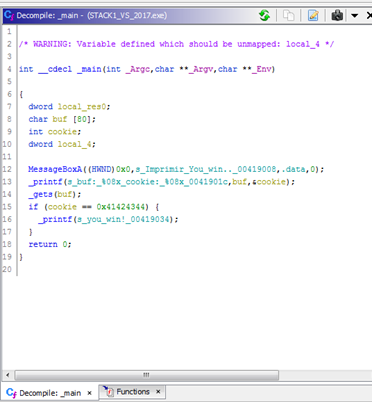Open the export/edit notepad icon

coord(313,15)
